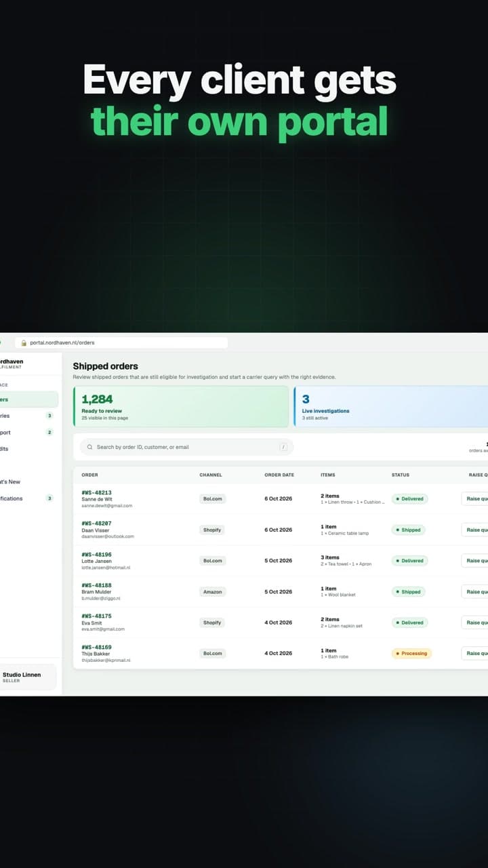Click the Amazon channel tag

tap(212, 591)
